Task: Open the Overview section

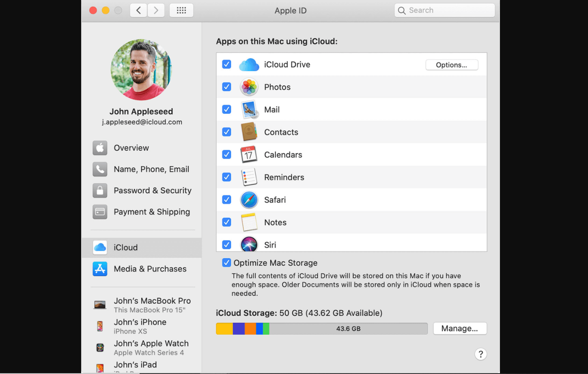Action: tap(142, 148)
